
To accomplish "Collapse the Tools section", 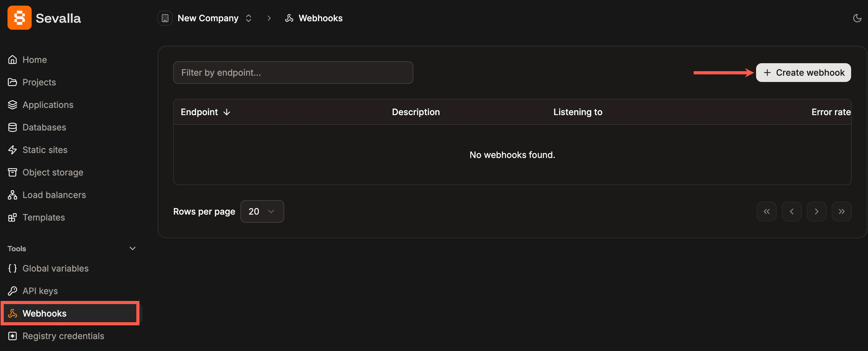I will [133, 248].
